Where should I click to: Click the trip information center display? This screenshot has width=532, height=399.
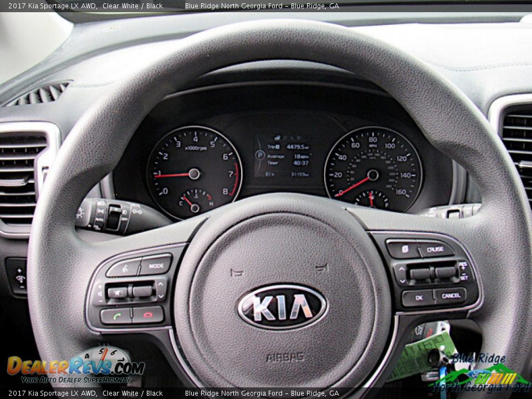(283, 158)
